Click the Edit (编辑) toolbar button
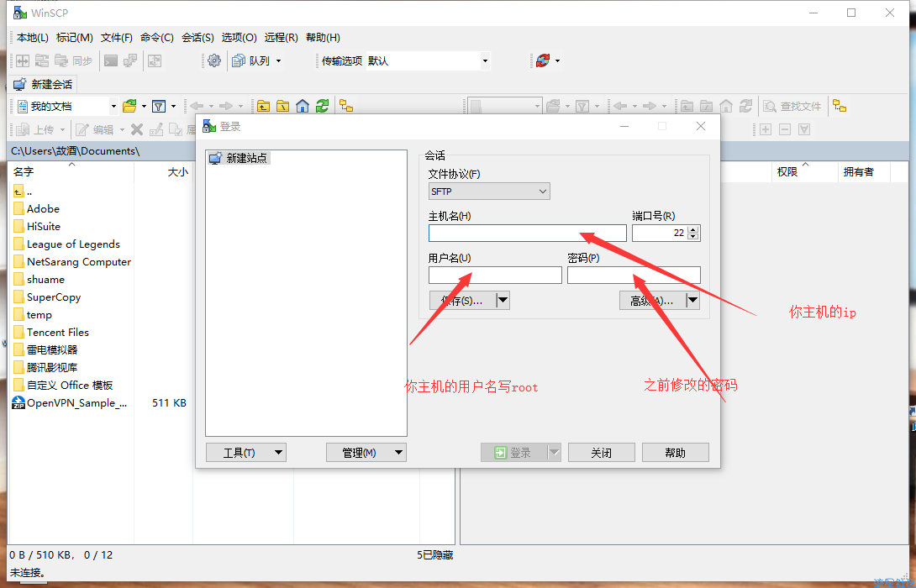 tap(95, 129)
